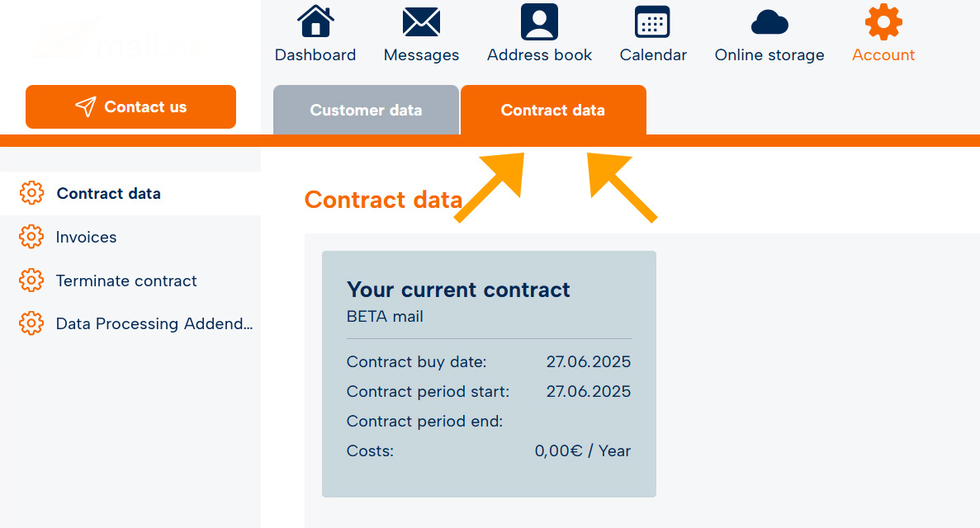Open the Address book person icon
Image resolution: width=980 pixels, height=528 pixels.
(x=539, y=22)
